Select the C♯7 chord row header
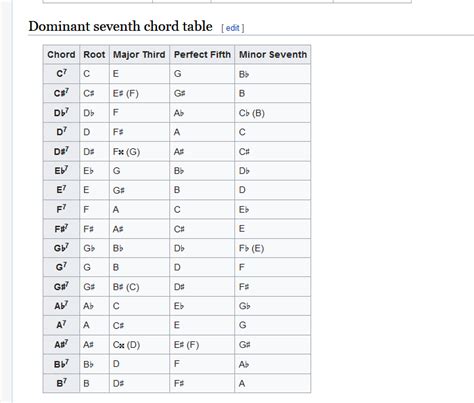This screenshot has height=403, width=474. 61,93
